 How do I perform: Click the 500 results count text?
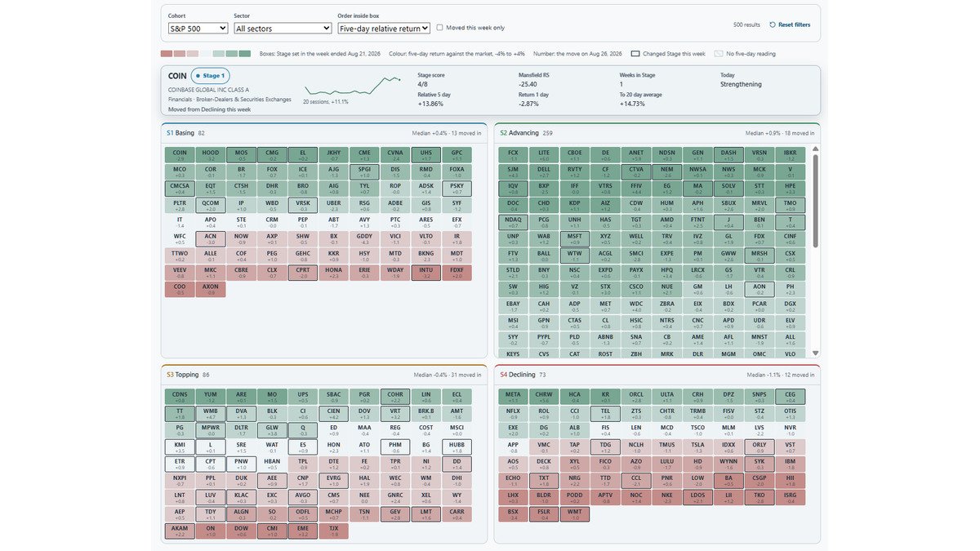pyautogui.click(x=747, y=24)
